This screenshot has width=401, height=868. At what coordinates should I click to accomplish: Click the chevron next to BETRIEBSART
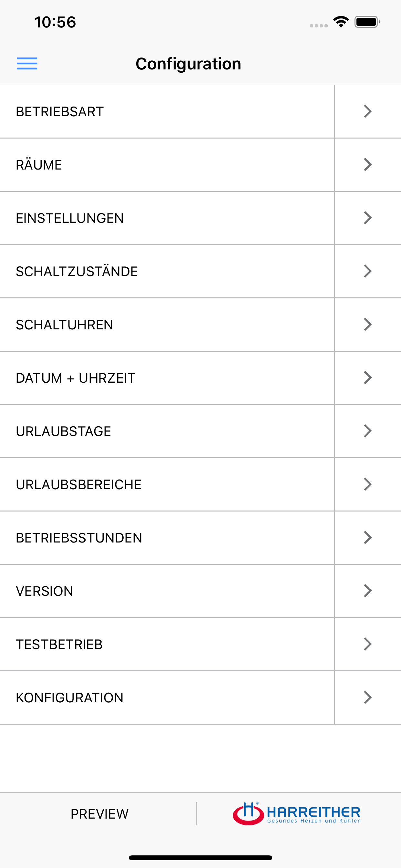tap(367, 111)
